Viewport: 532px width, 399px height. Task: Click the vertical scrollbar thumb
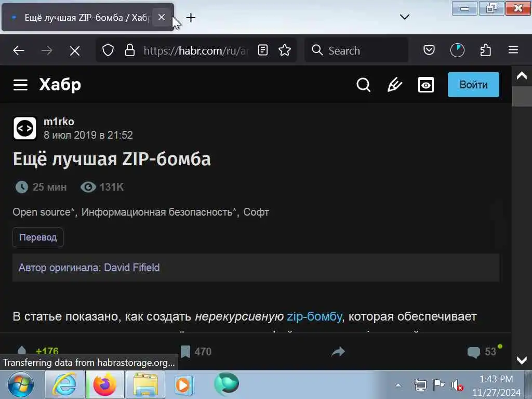522,96
